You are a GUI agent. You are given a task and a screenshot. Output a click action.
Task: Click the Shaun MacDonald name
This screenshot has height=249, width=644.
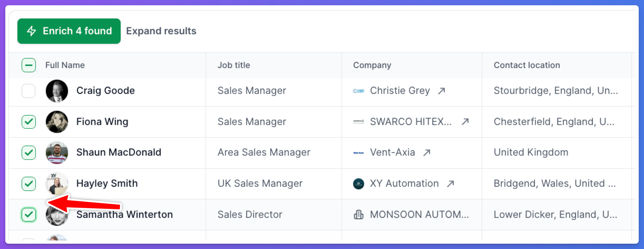[x=119, y=152]
